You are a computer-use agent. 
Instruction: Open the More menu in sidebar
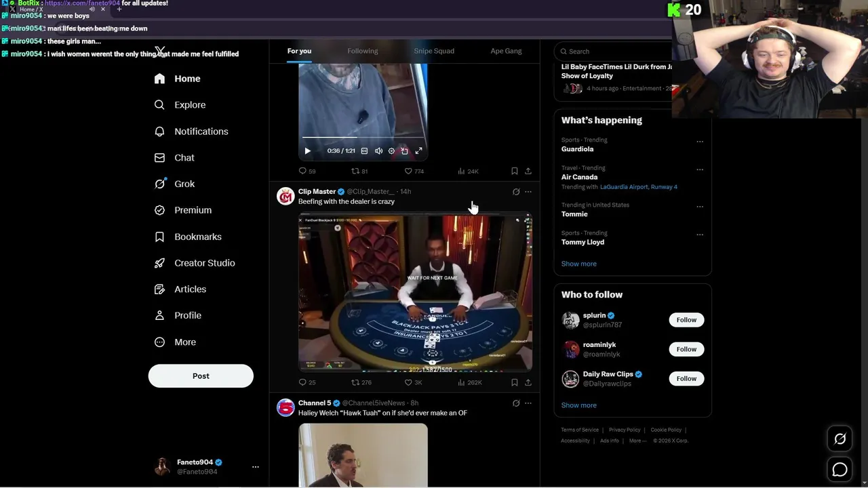pos(175,342)
